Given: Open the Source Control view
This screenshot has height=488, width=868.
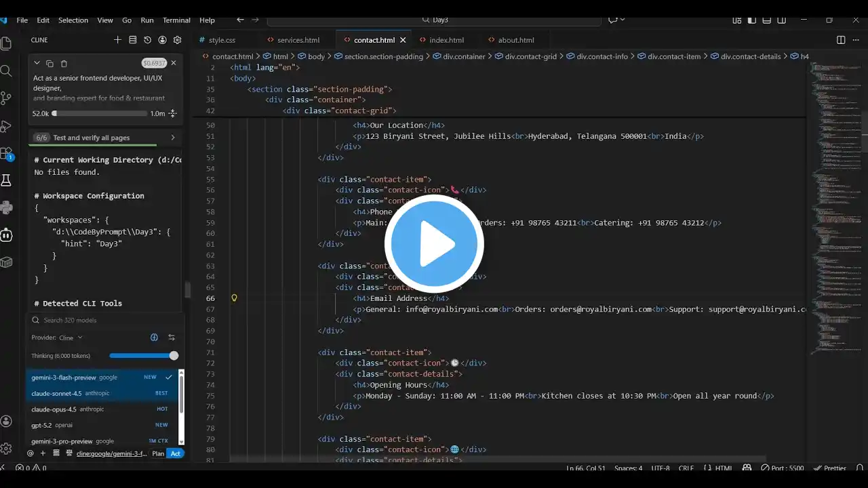Looking at the screenshot, I should [x=6, y=98].
